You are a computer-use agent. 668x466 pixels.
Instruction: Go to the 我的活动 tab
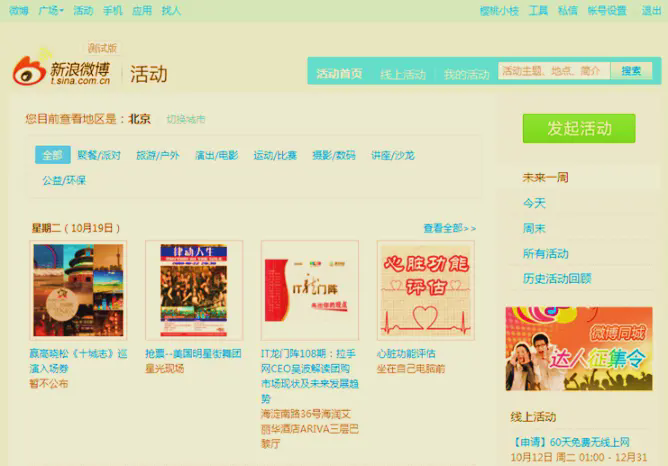pyautogui.click(x=466, y=74)
